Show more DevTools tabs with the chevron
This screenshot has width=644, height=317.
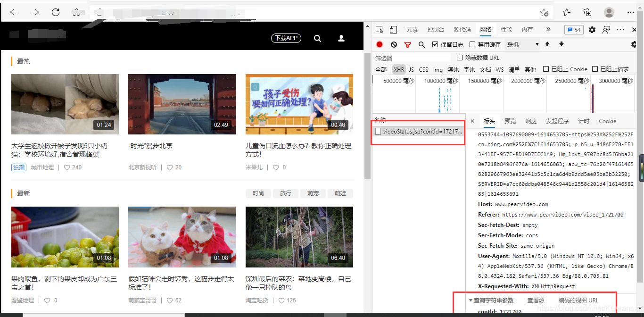click(x=548, y=29)
